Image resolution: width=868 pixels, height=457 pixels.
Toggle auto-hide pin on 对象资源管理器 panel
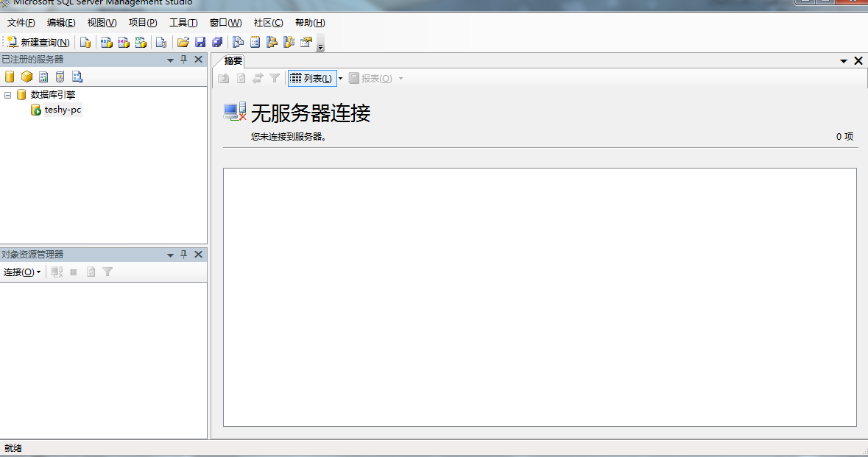(x=184, y=255)
